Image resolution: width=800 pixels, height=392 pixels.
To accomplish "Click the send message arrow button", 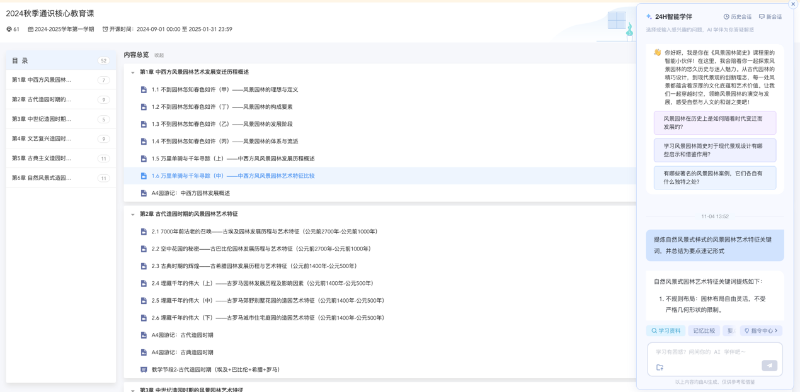I will point(769,365).
